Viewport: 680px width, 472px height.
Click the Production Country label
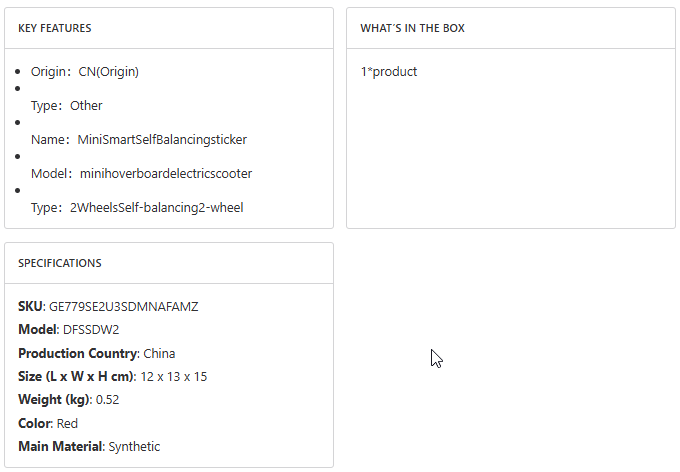coord(77,354)
